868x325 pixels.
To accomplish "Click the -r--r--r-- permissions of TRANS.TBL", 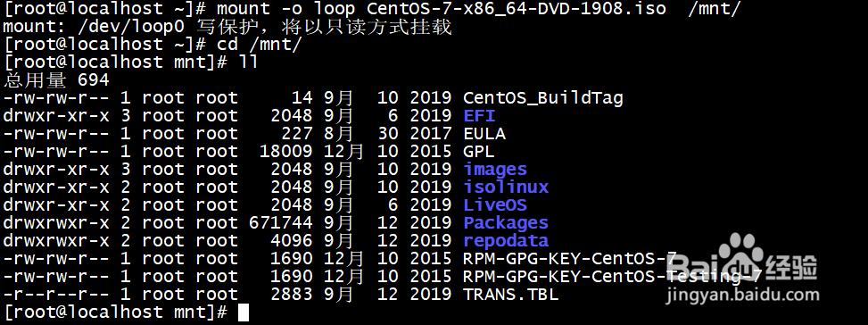I will [56, 294].
